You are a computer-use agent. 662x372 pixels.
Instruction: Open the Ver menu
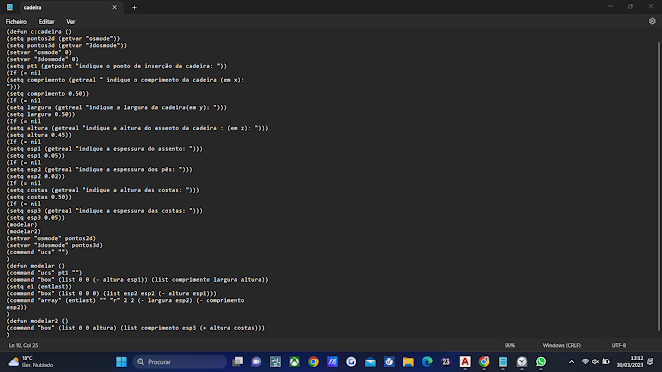click(x=71, y=22)
